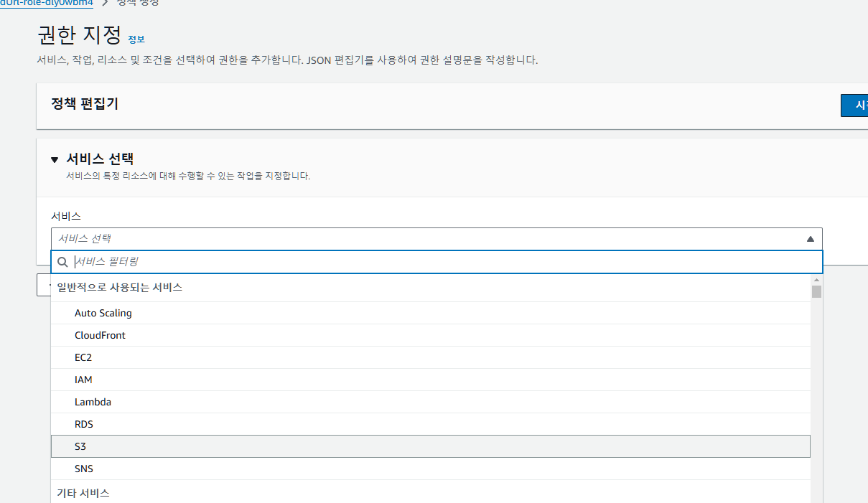The width and height of the screenshot is (868, 503).
Task: Pick Lambda from the service options
Action: click(x=431, y=402)
